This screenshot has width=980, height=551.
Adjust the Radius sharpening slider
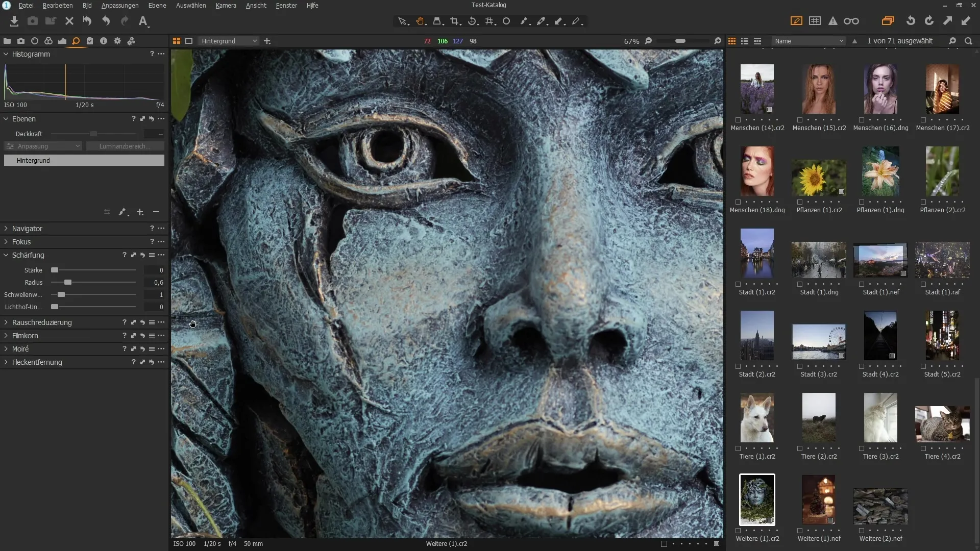(x=93, y=282)
